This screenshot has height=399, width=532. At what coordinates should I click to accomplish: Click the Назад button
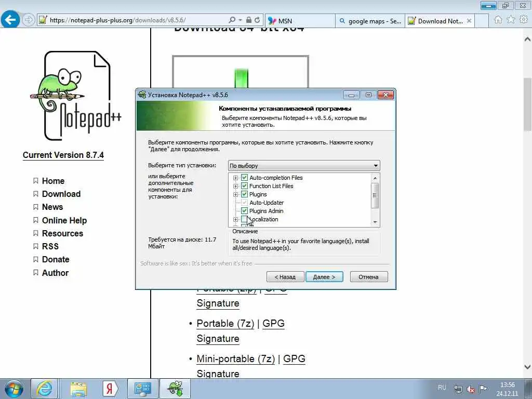pos(285,277)
